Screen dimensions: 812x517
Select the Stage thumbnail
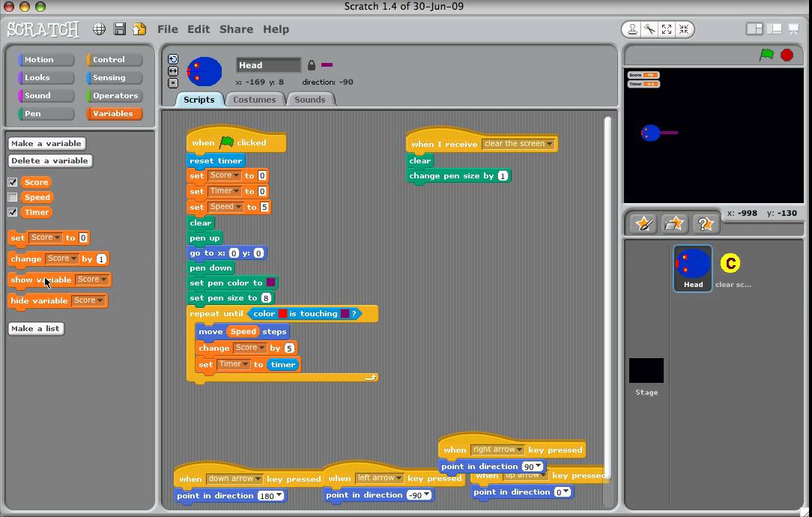point(646,370)
